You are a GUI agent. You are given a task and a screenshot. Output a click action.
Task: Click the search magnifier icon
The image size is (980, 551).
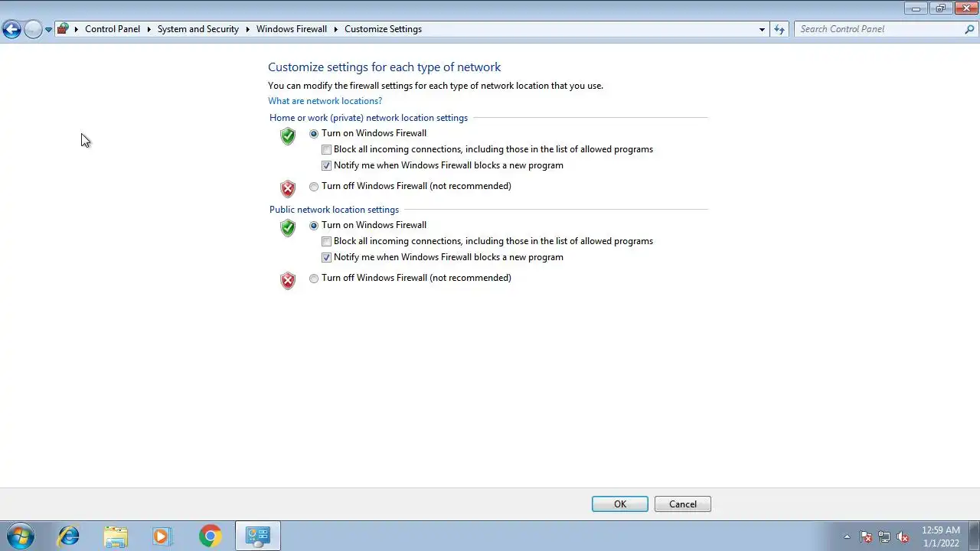tap(970, 29)
